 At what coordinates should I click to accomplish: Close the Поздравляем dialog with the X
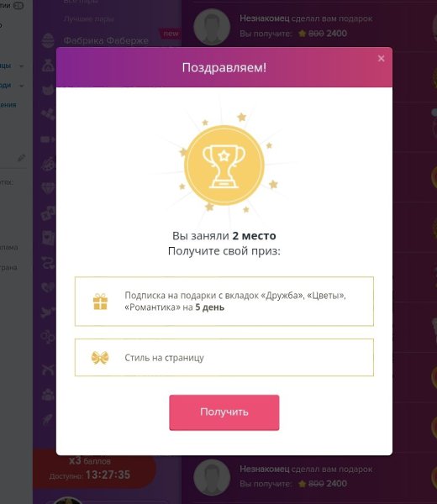point(381,59)
